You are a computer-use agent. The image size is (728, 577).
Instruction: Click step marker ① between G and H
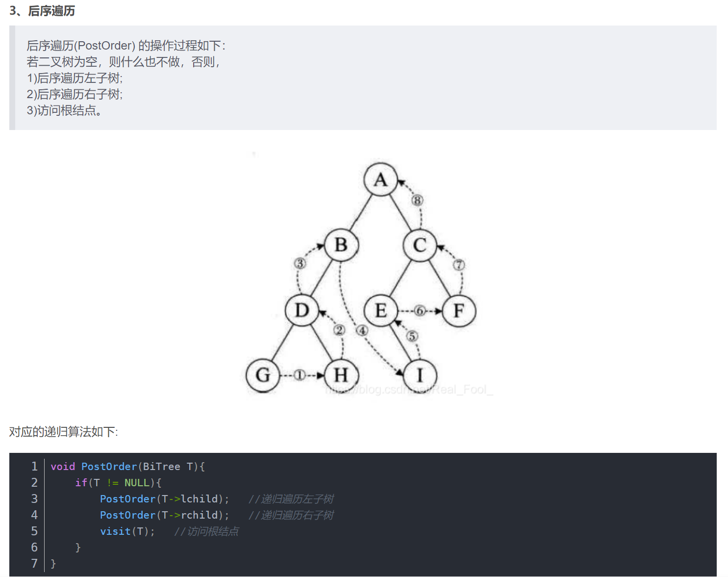pos(300,375)
